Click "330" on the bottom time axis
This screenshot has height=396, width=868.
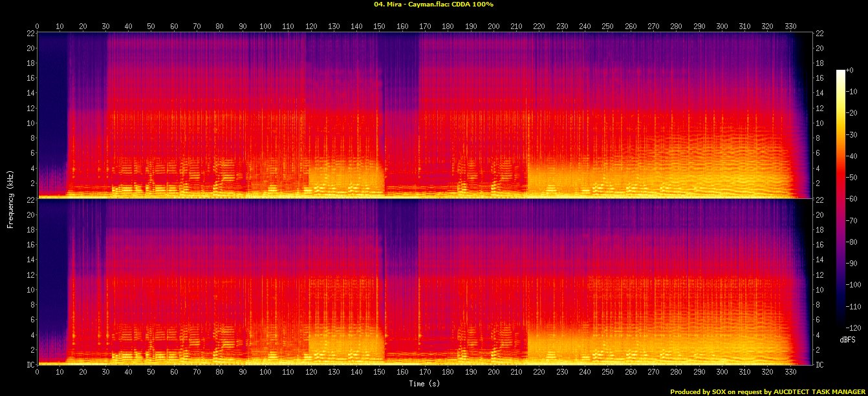(x=790, y=373)
